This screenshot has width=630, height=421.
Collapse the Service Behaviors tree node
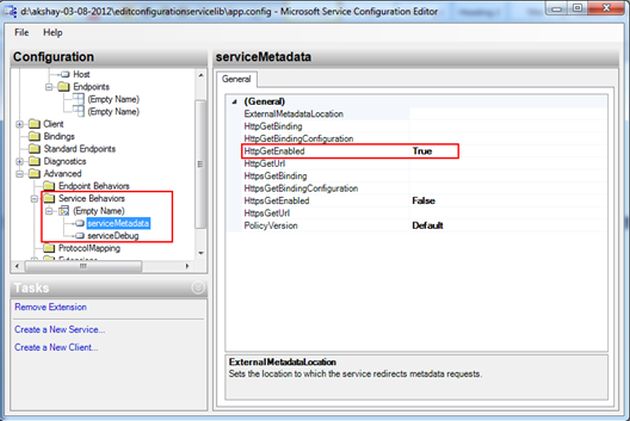click(35, 199)
